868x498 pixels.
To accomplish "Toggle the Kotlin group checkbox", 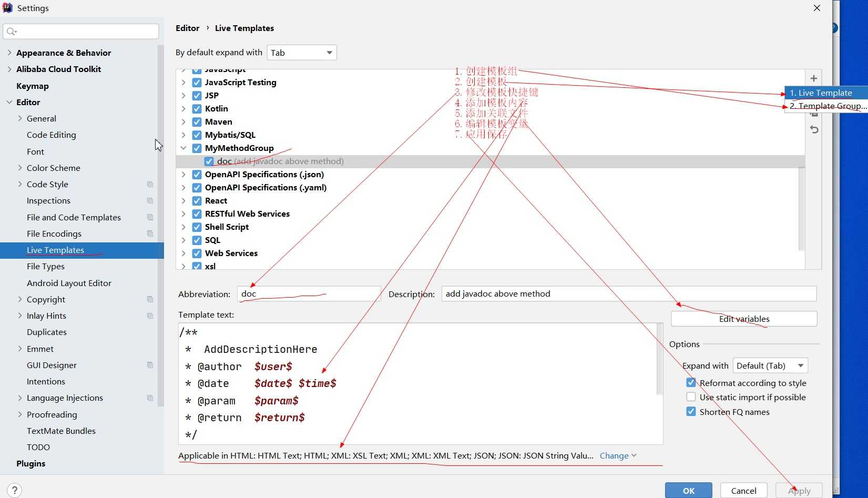I will tap(197, 109).
